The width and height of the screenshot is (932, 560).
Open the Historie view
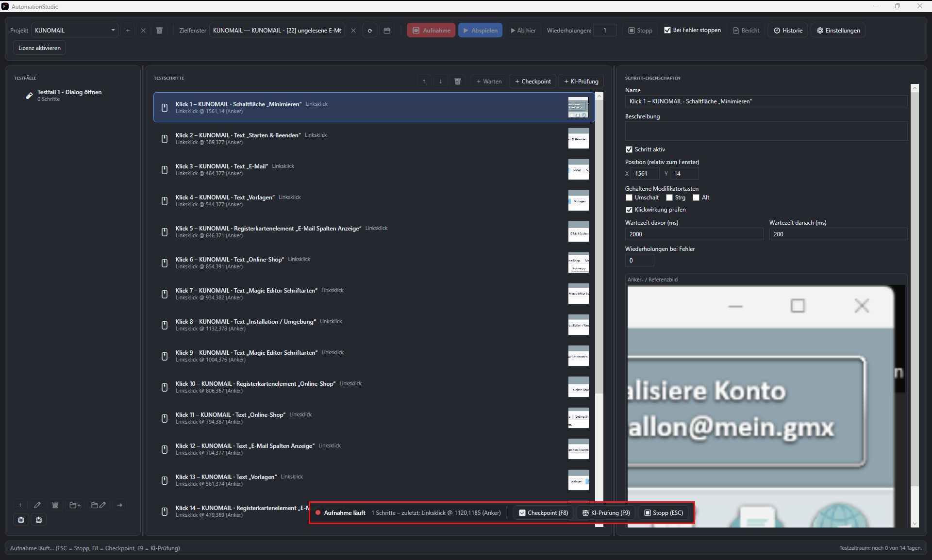pyautogui.click(x=788, y=30)
